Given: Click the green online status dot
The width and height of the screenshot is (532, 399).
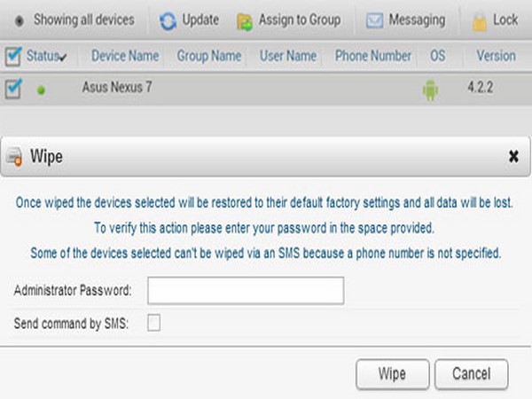Looking at the screenshot, I should pyautogui.click(x=41, y=90).
